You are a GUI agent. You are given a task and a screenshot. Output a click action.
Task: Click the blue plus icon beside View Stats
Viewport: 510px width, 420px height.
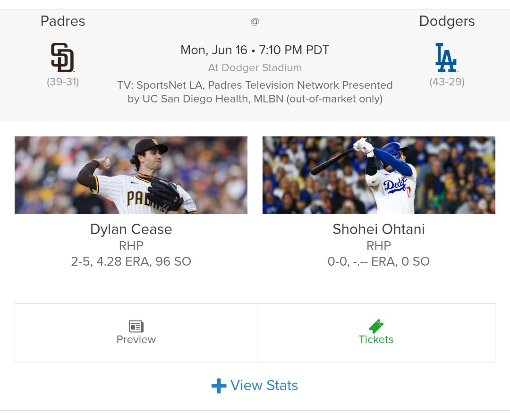(x=219, y=386)
